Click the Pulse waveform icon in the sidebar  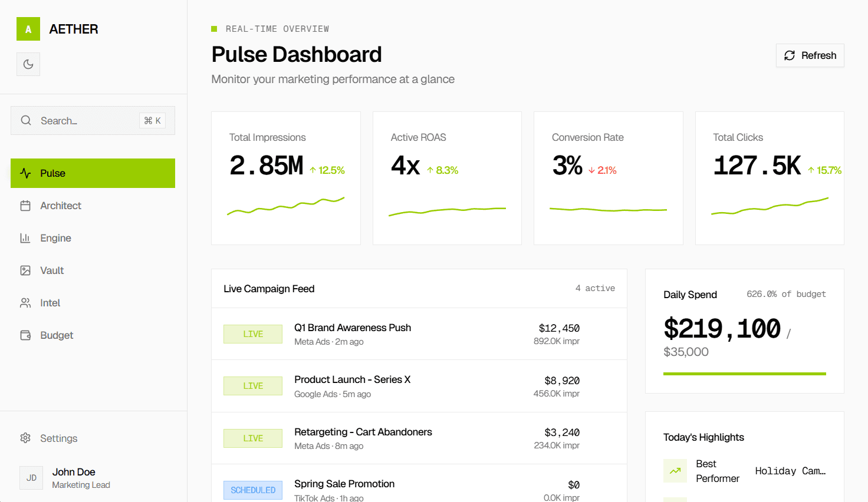(25, 173)
